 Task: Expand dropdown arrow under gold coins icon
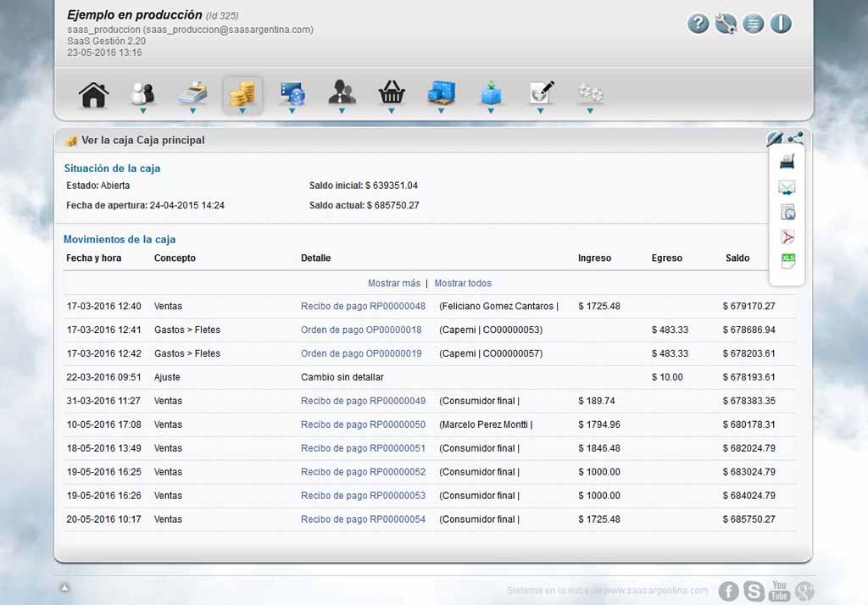pos(242,111)
